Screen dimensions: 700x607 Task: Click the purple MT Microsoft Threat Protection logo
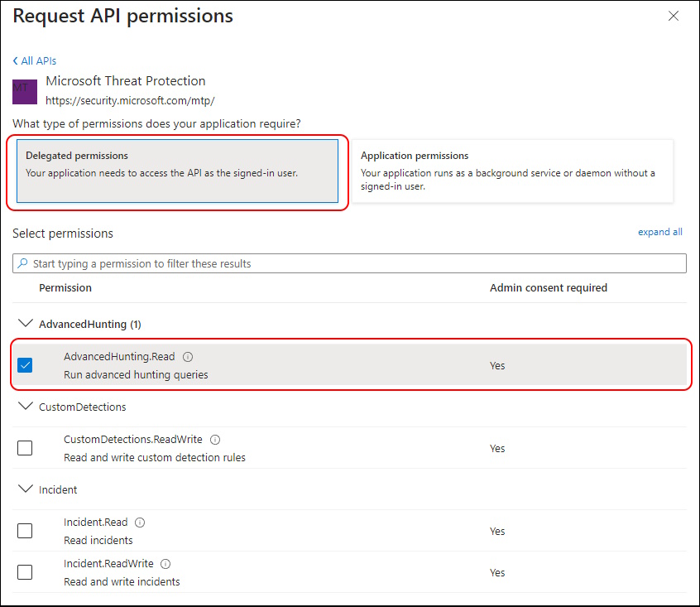click(x=25, y=92)
